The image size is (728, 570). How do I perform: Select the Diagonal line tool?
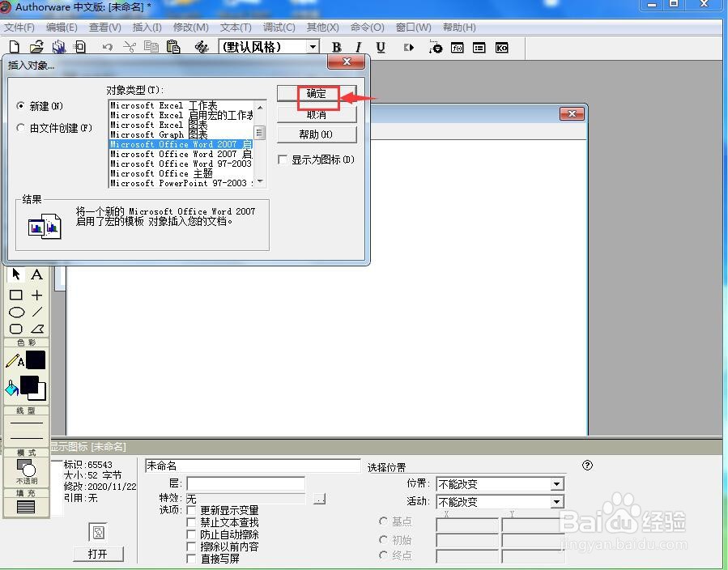(37, 312)
